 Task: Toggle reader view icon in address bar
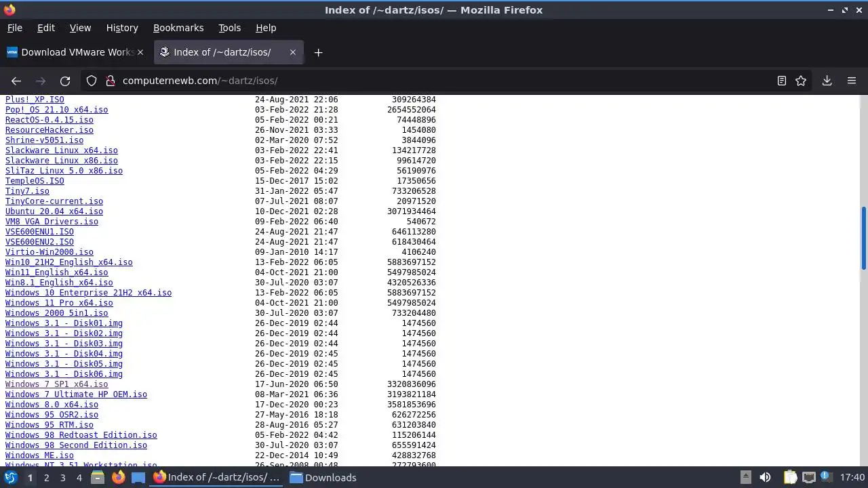click(x=782, y=81)
